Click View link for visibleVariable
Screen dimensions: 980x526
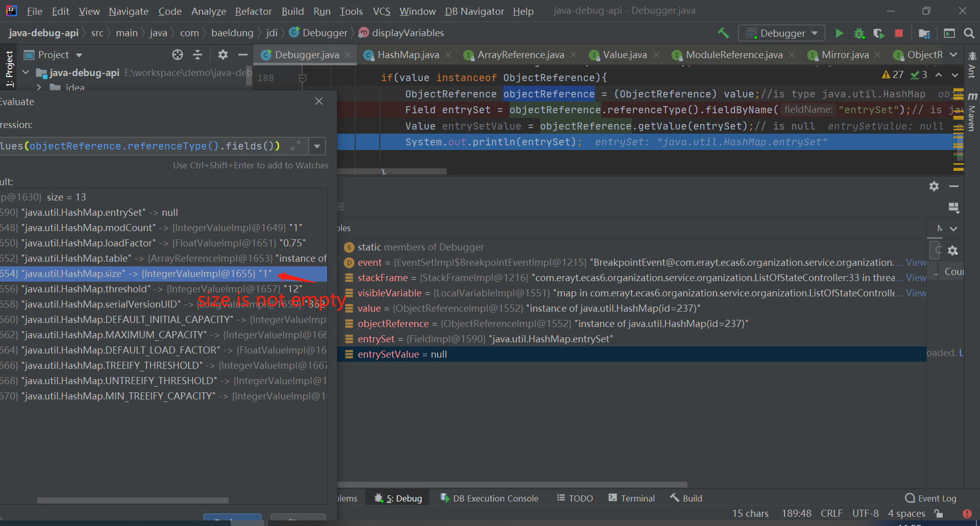[x=916, y=293]
